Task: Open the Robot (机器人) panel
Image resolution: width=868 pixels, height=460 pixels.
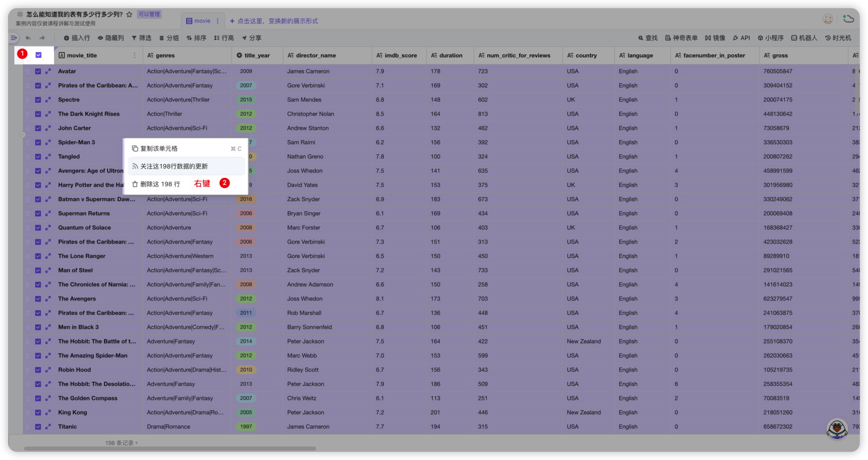Action: [804, 38]
